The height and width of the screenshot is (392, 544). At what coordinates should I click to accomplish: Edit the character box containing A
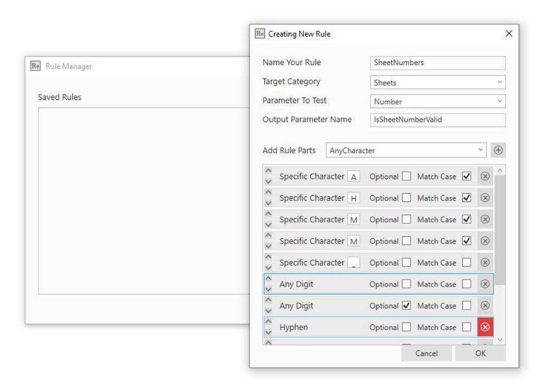coord(354,177)
